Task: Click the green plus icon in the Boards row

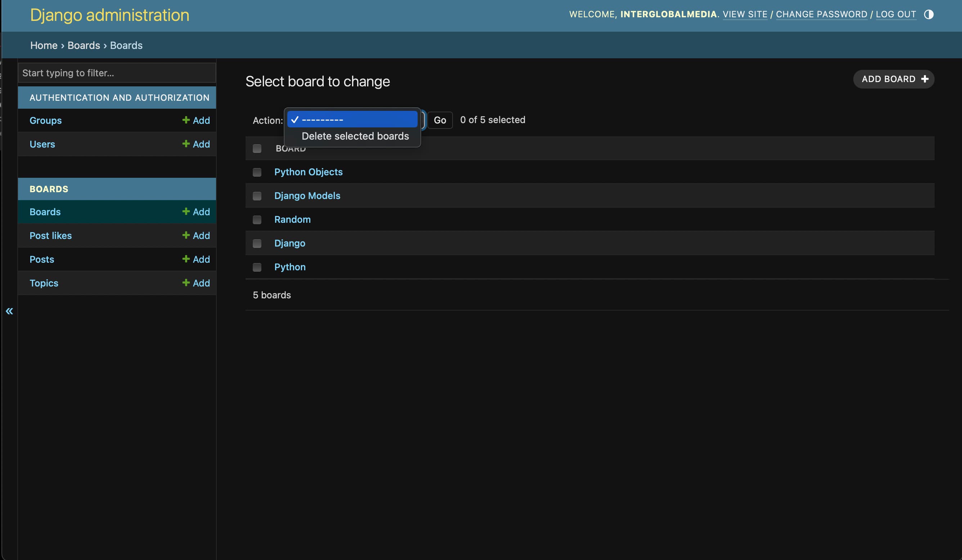Action: click(x=186, y=211)
